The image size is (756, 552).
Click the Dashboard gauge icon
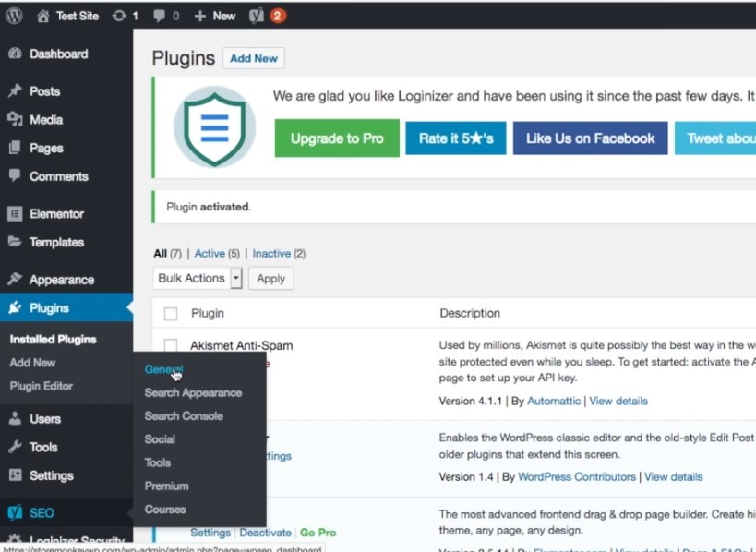point(15,54)
